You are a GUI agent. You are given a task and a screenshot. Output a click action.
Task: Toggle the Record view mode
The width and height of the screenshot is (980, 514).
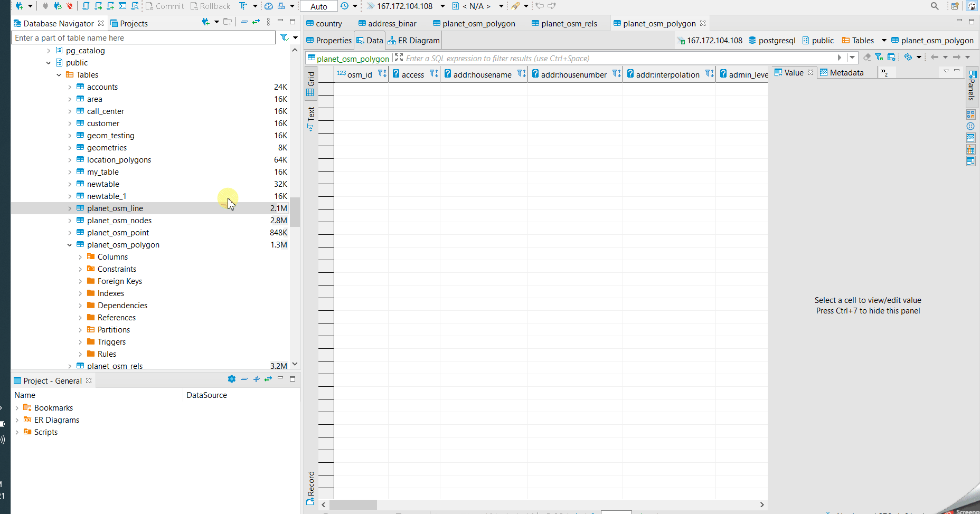(x=311, y=488)
